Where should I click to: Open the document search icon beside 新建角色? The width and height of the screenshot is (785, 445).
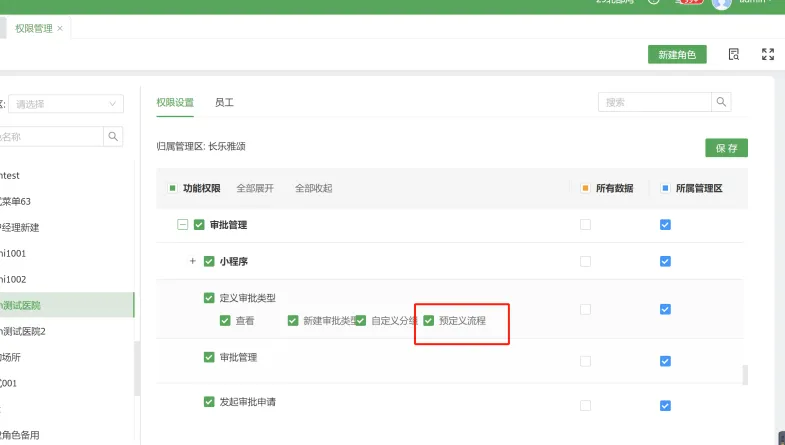pos(733,54)
